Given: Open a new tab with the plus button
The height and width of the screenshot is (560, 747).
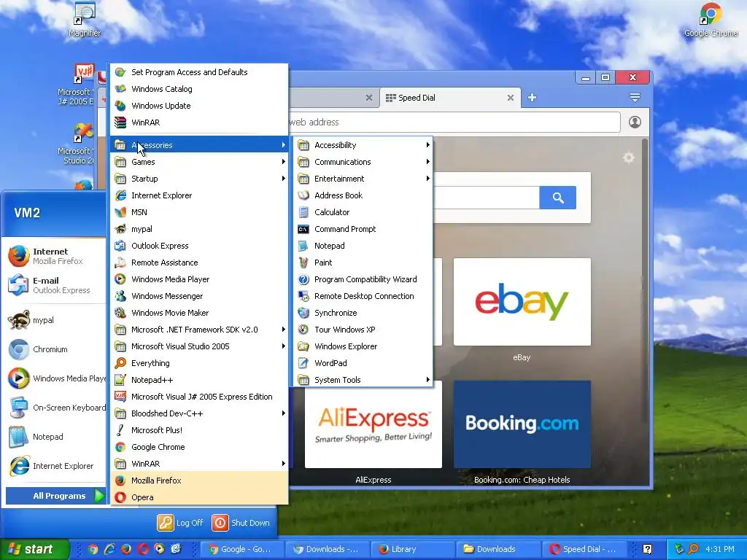Looking at the screenshot, I should tap(532, 98).
